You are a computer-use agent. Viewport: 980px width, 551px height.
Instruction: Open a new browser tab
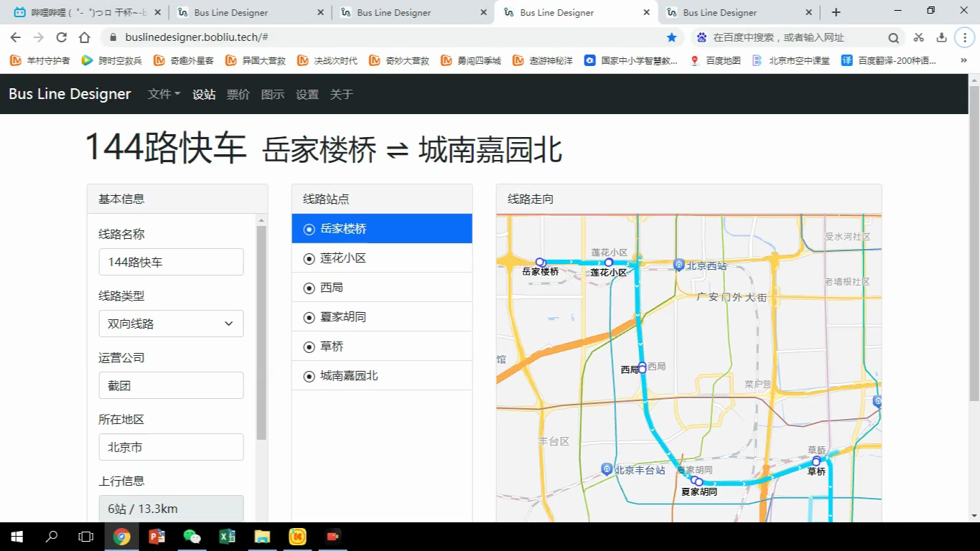click(x=836, y=12)
